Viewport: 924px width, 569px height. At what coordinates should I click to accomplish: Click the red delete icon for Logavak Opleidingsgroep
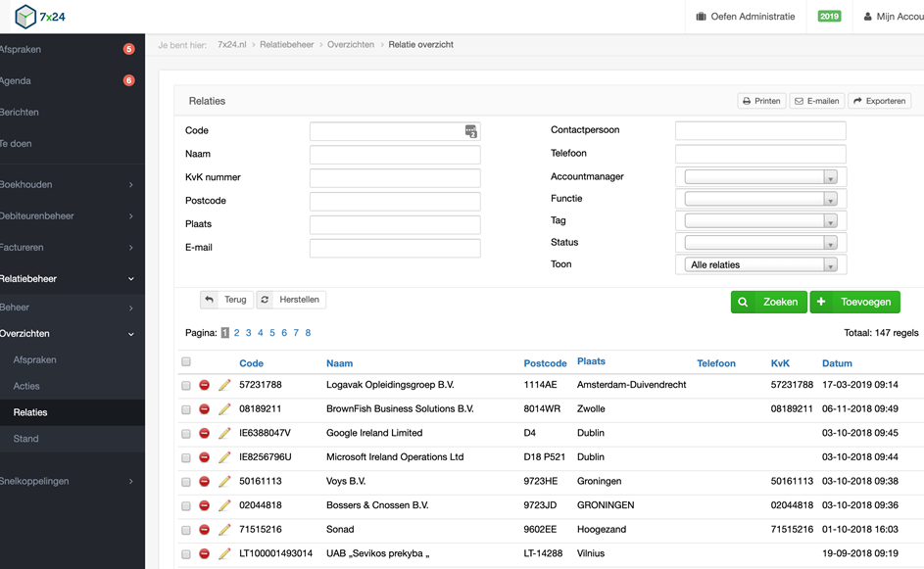(x=205, y=385)
